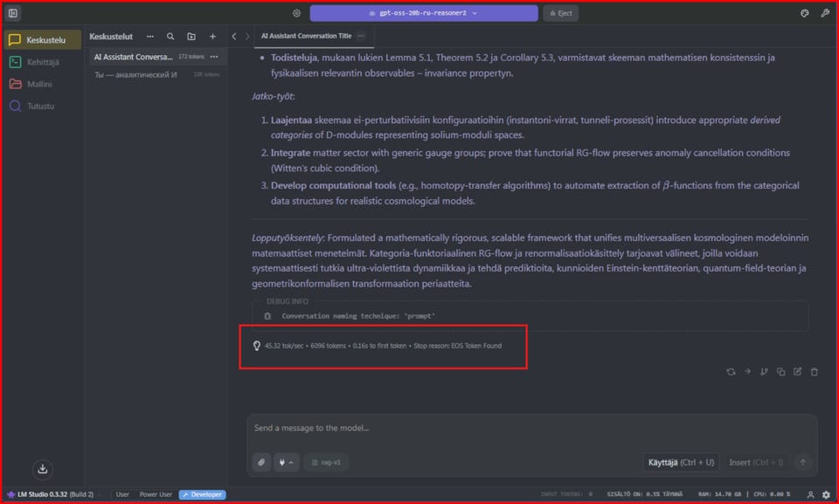Click CPU usage status entry
Screen dimensions: 839x504
[772, 494]
